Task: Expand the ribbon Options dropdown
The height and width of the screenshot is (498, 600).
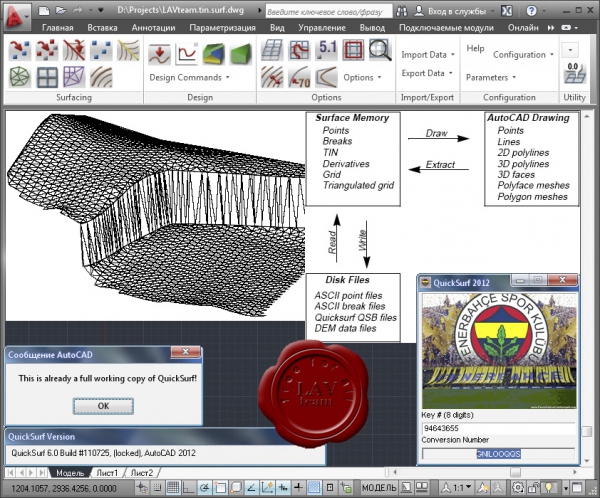Action: click(x=362, y=78)
